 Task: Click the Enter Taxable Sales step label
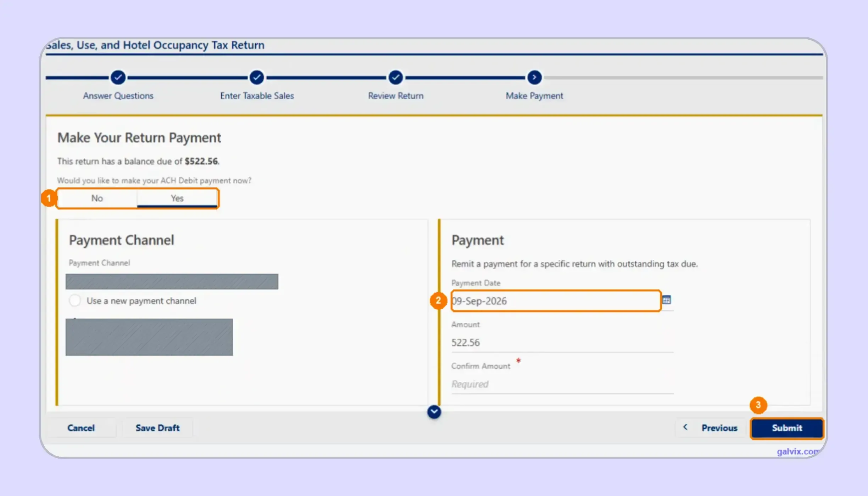[x=257, y=96]
